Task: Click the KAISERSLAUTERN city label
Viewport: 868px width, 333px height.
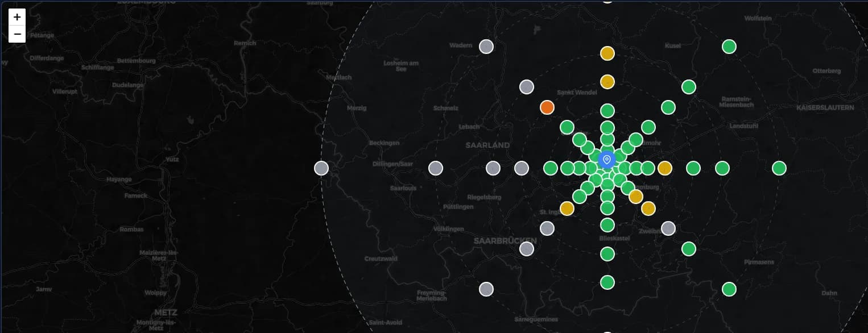Action: [825, 107]
